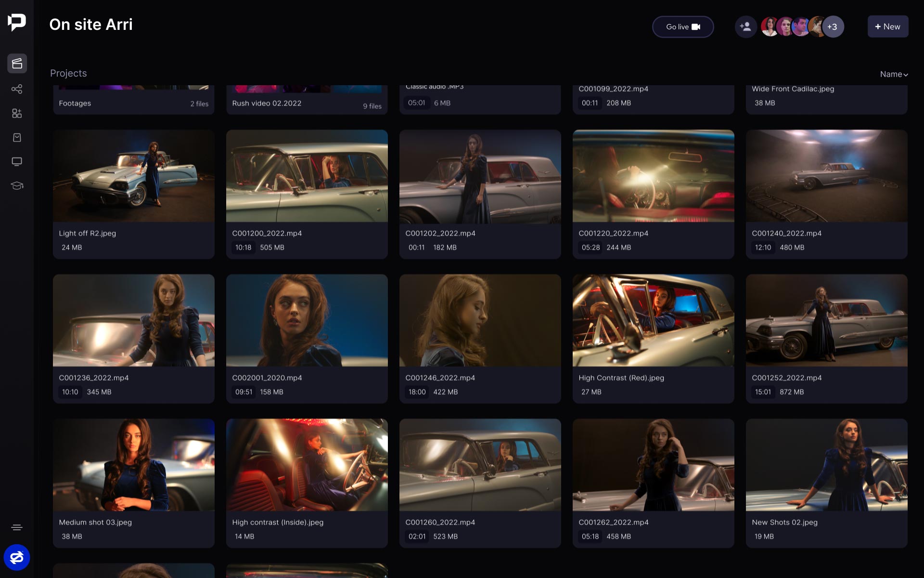
Task: Click the Projects section heading
Action: 68,73
